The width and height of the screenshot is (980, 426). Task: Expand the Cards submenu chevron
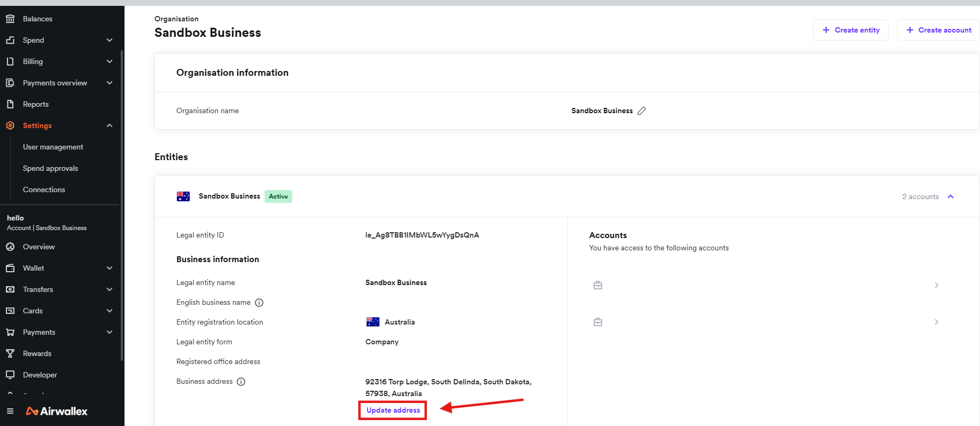(110, 311)
